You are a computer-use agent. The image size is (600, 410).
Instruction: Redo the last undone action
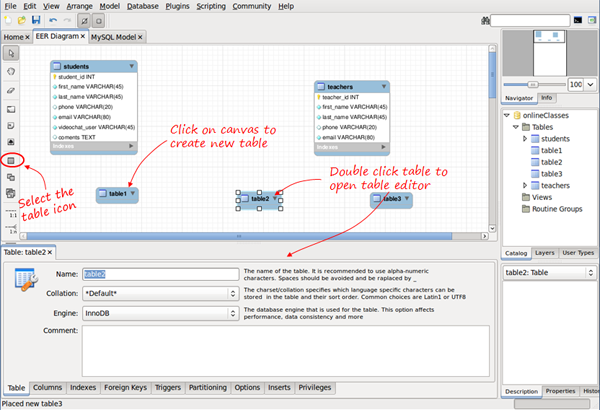click(x=67, y=20)
